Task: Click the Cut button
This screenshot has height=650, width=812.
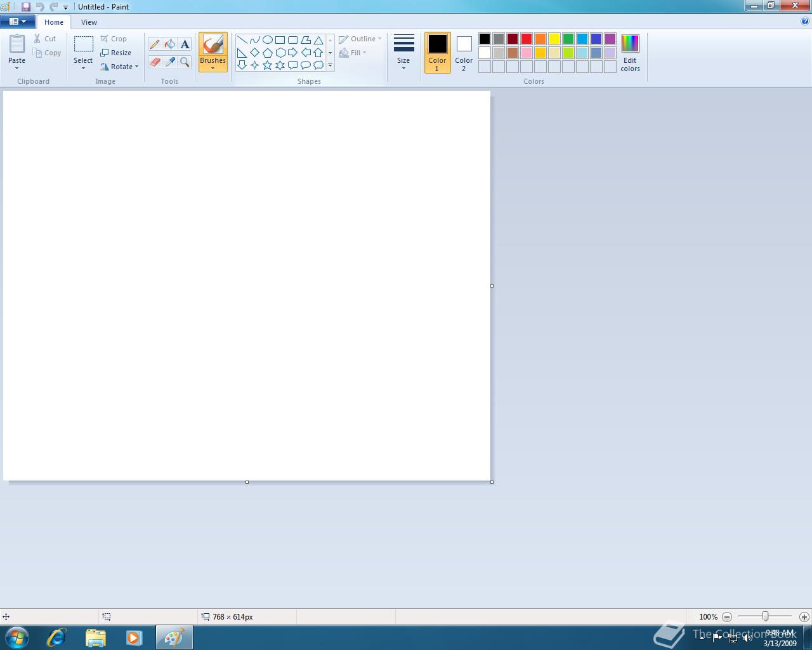Action: point(45,39)
